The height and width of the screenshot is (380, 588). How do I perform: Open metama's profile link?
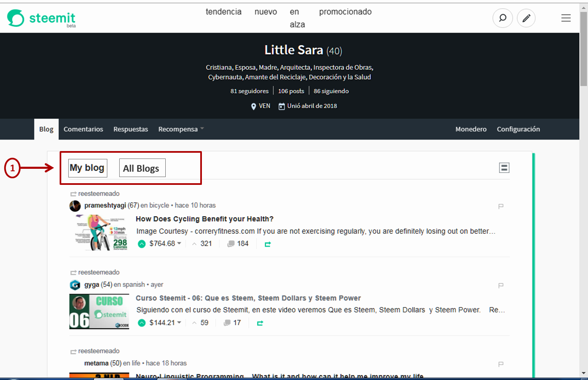96,363
